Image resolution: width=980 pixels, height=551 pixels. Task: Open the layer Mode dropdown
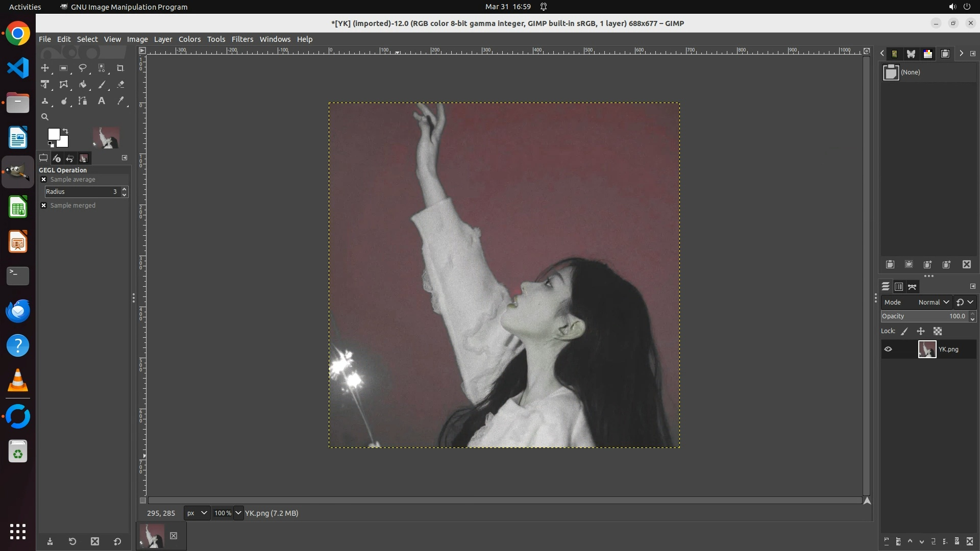tap(933, 303)
